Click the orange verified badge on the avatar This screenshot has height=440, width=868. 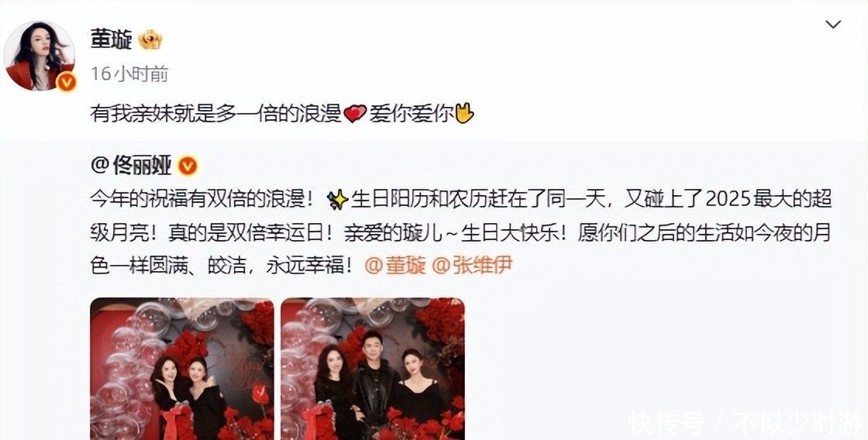[x=67, y=82]
